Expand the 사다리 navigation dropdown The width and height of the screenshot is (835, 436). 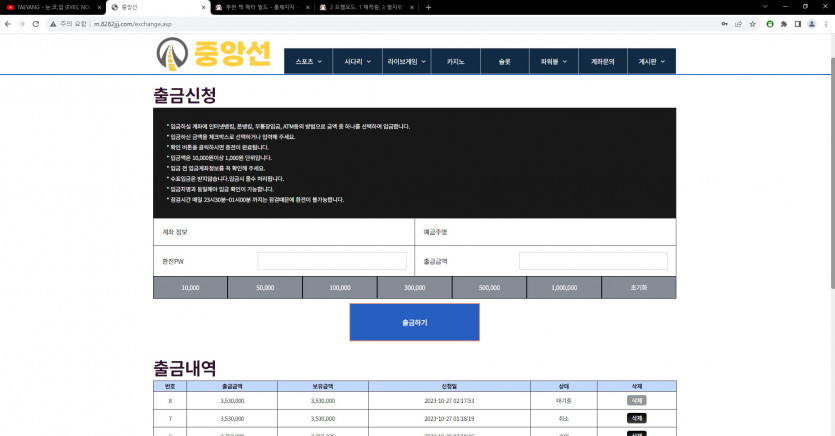357,61
